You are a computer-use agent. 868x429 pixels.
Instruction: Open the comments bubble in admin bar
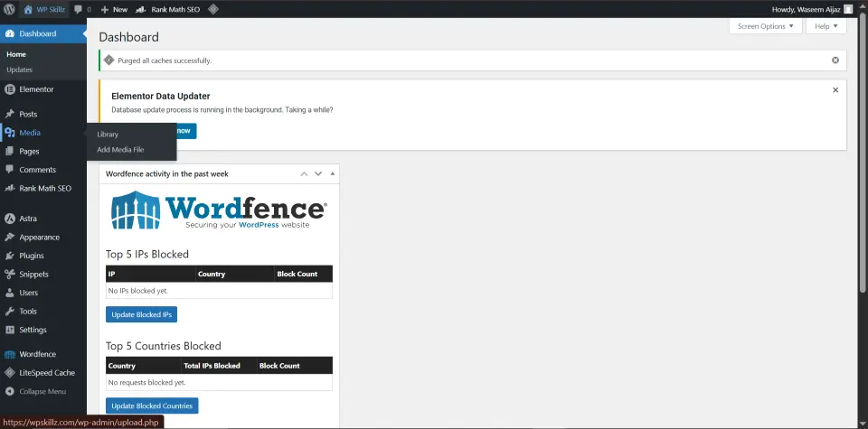point(78,9)
